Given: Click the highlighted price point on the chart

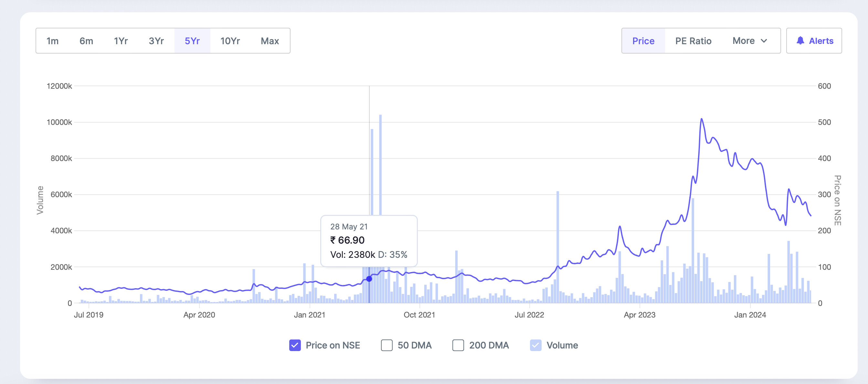Looking at the screenshot, I should 369,279.
